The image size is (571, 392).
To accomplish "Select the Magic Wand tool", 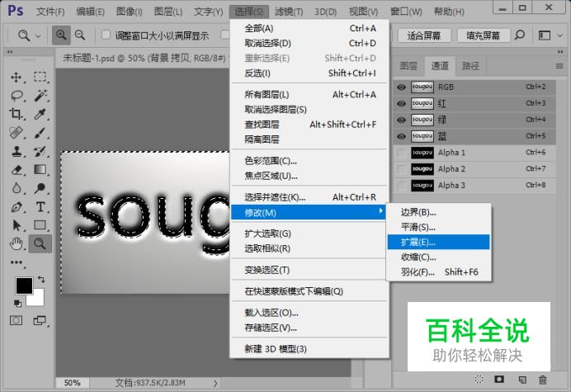I will [40, 96].
